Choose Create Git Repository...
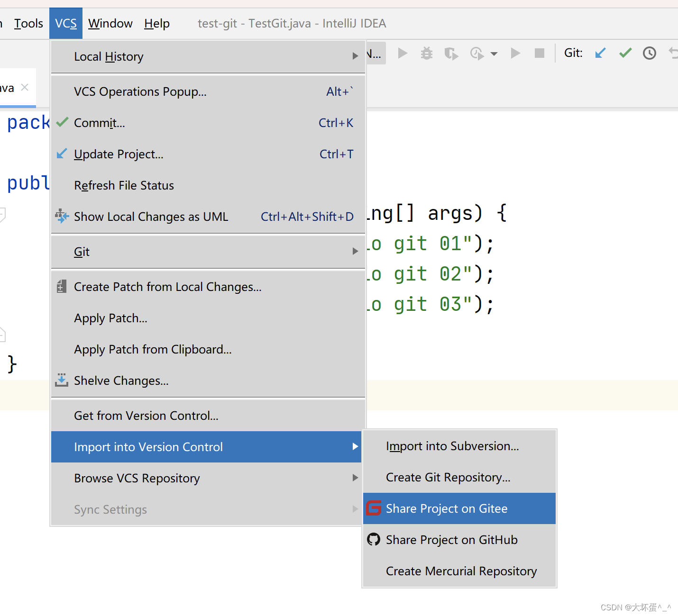The image size is (678, 616). point(459,477)
